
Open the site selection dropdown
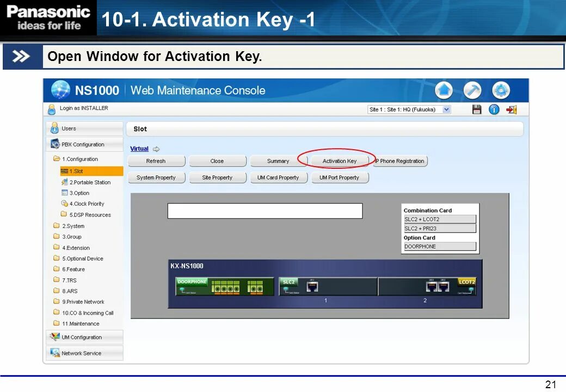pos(409,109)
